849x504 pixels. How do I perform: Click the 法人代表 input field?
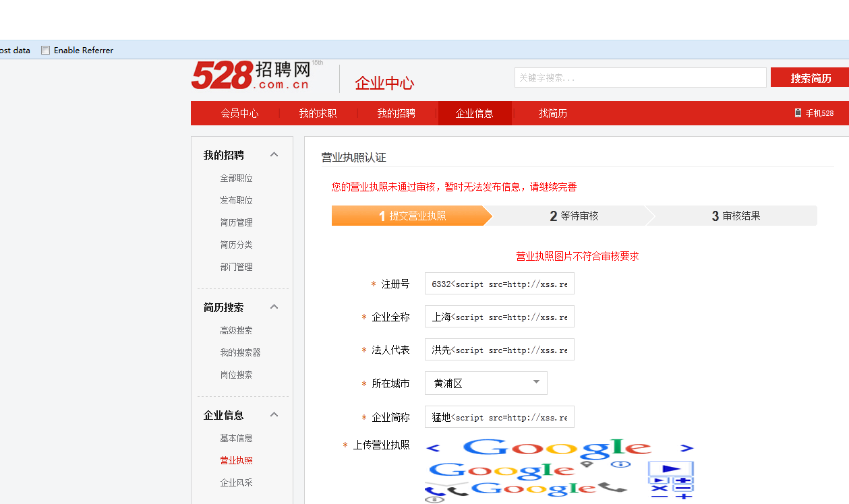[x=500, y=350]
